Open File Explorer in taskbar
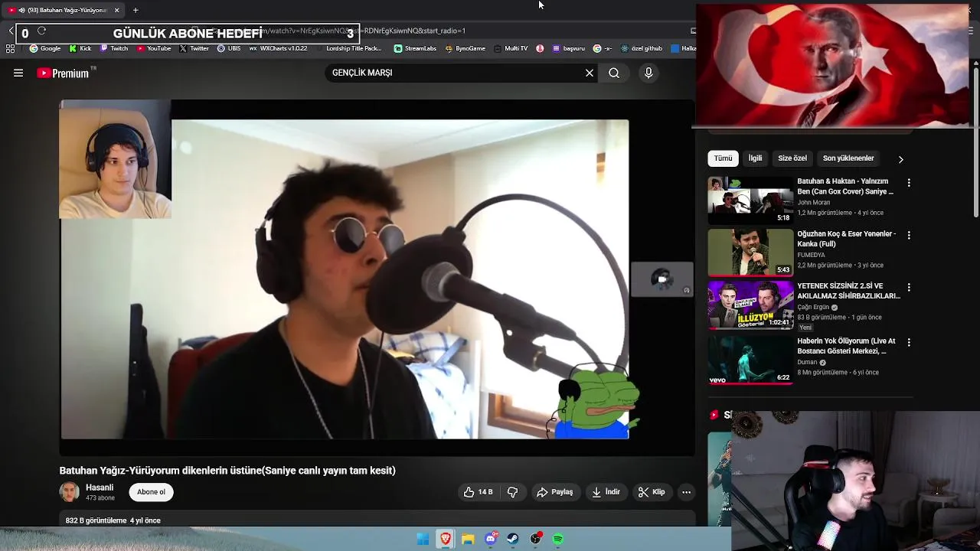This screenshot has height=551, width=980. [x=468, y=540]
